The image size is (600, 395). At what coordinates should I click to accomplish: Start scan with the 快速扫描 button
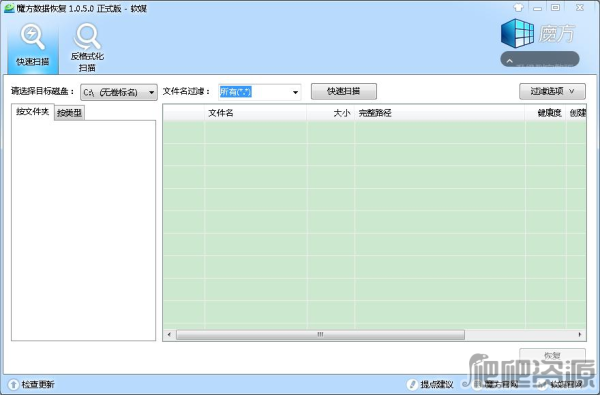(x=344, y=91)
